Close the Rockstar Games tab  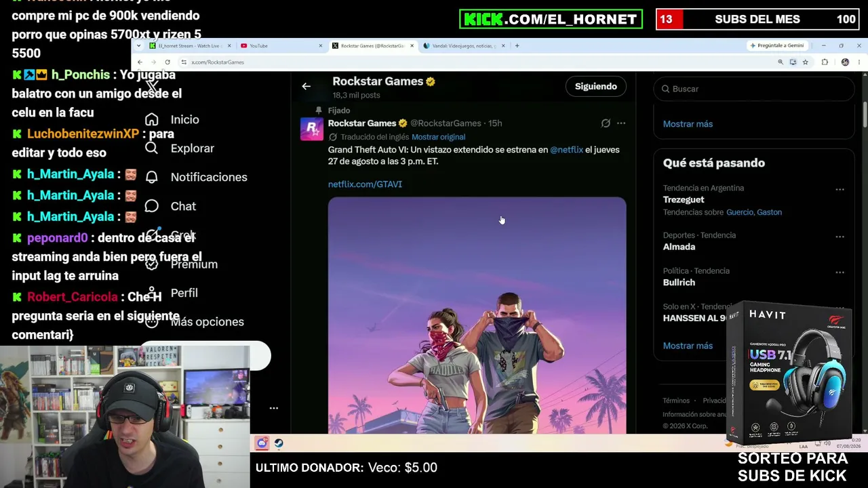412,45
